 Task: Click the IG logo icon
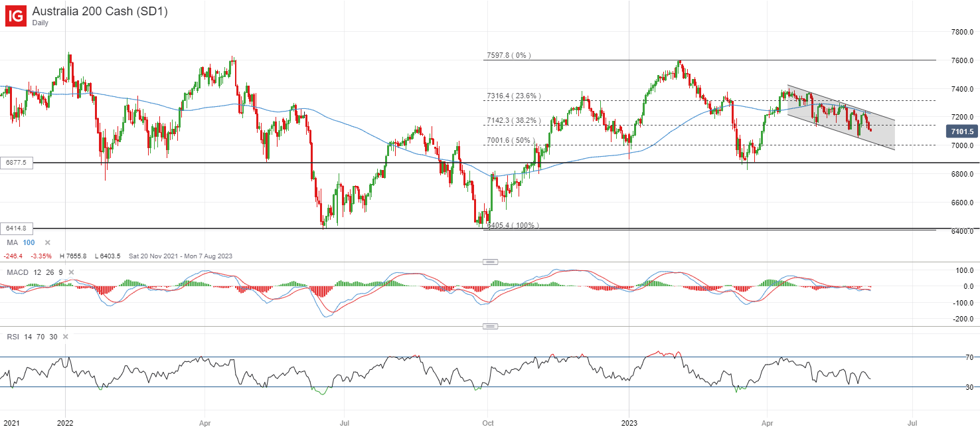16,16
